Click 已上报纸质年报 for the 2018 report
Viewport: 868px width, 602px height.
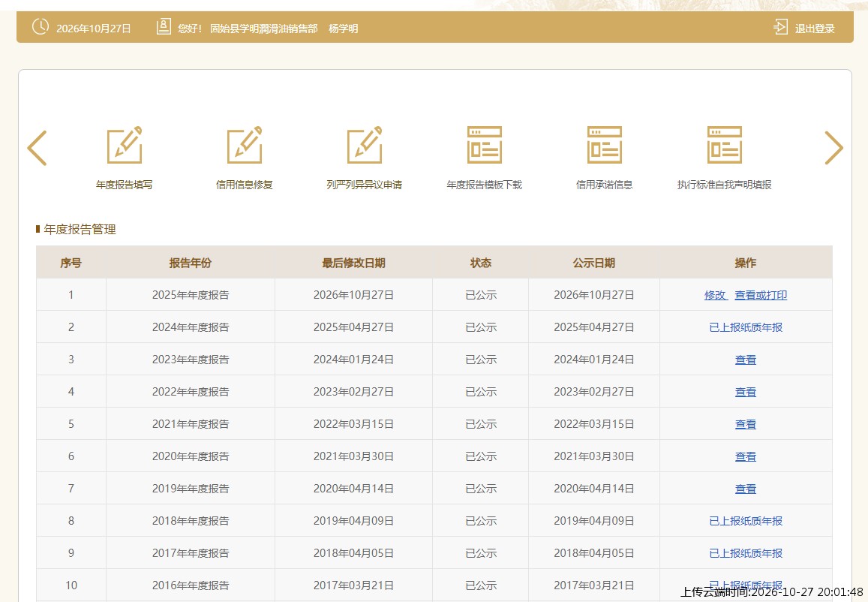click(746, 521)
